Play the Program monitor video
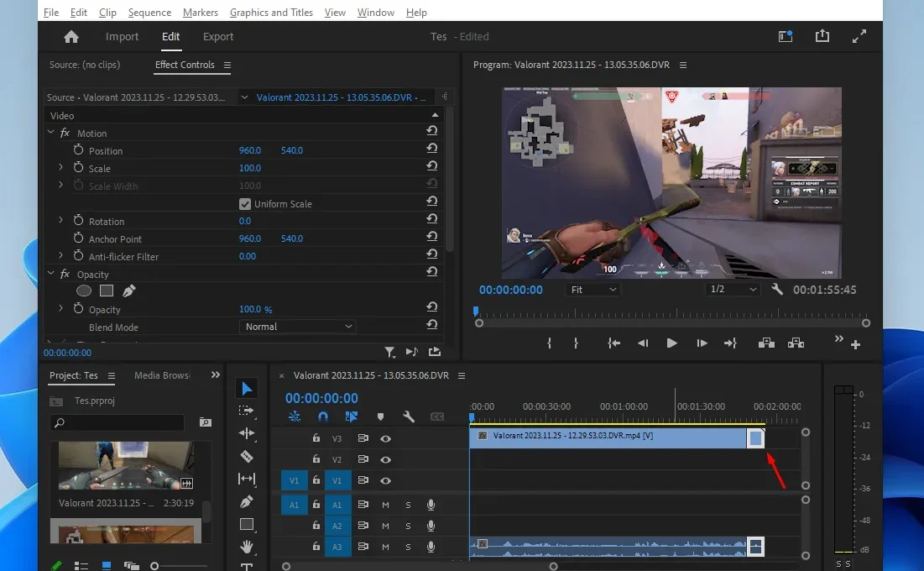This screenshot has width=924, height=571. point(671,343)
